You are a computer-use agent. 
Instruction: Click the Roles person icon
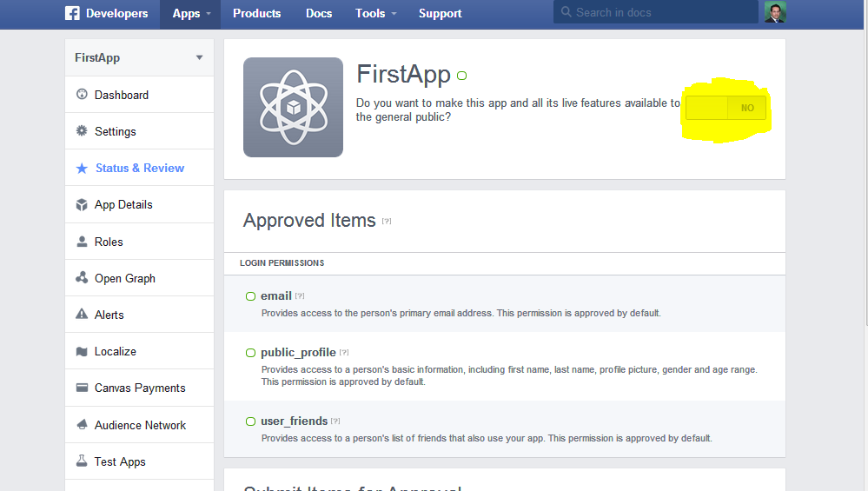[82, 242]
